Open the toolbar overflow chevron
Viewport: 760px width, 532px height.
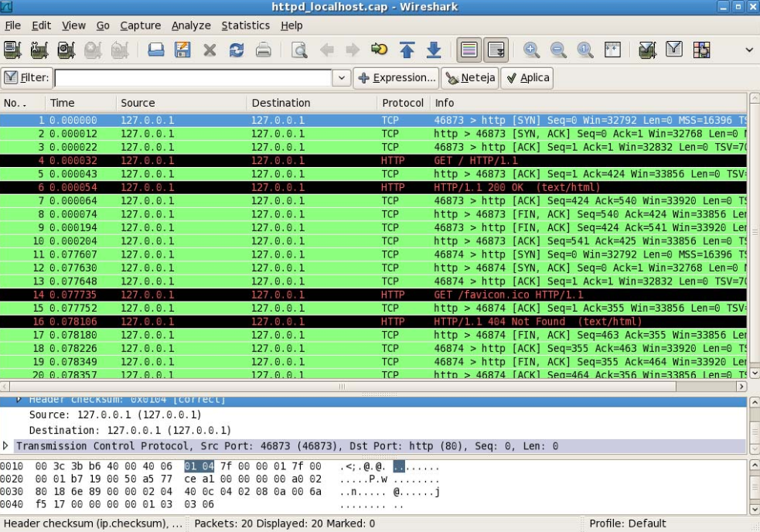748,51
